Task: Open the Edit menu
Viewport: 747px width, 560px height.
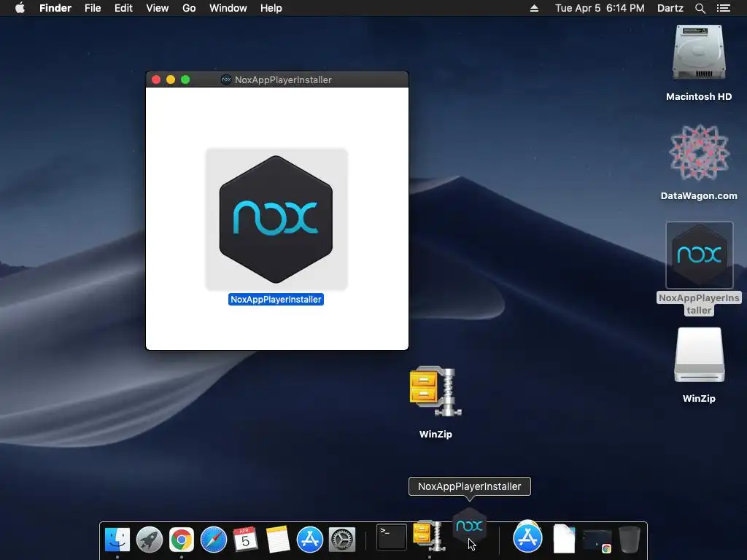Action: point(123,8)
